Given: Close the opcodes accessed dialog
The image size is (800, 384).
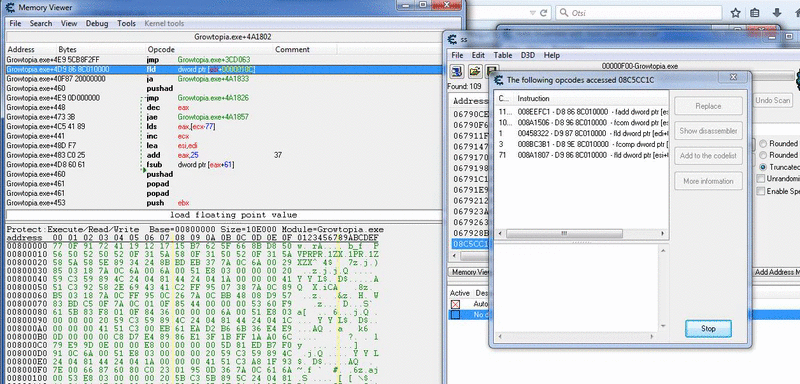Looking at the screenshot, I should tap(733, 77).
